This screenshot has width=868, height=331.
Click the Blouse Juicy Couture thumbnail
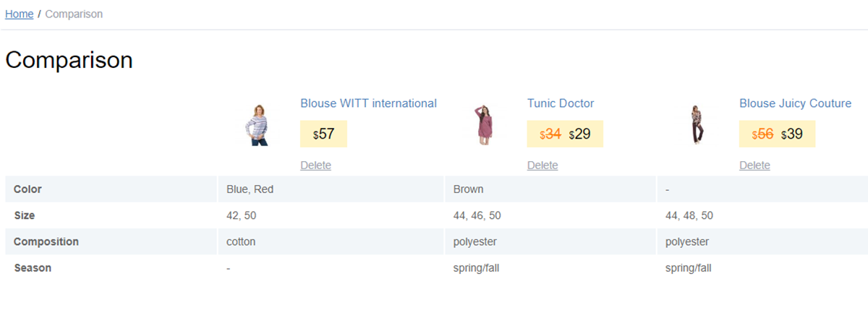pos(697,125)
